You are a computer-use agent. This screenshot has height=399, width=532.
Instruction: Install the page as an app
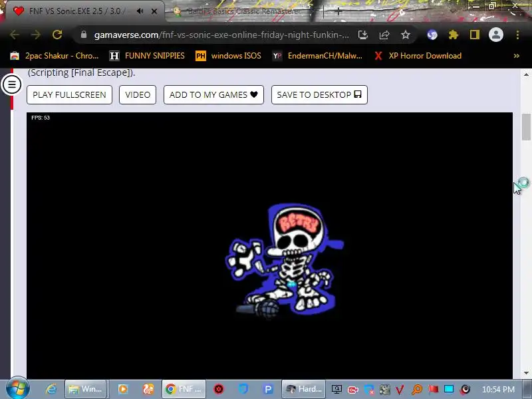362,35
